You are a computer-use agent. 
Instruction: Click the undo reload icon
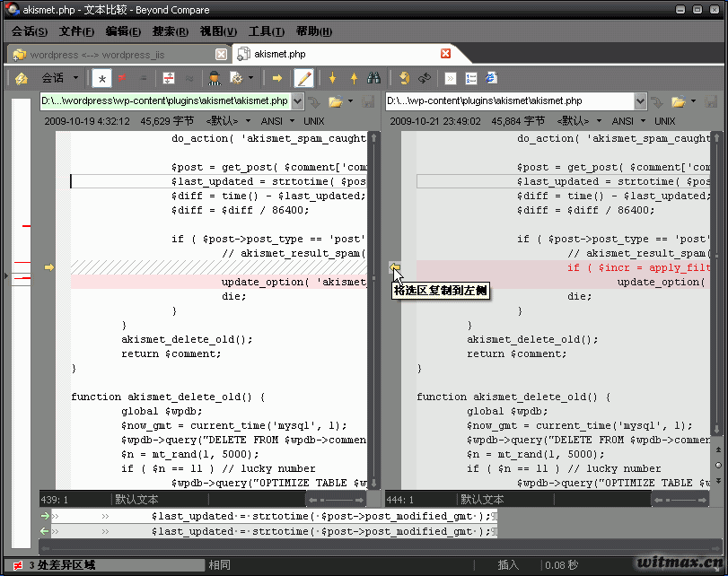404,78
